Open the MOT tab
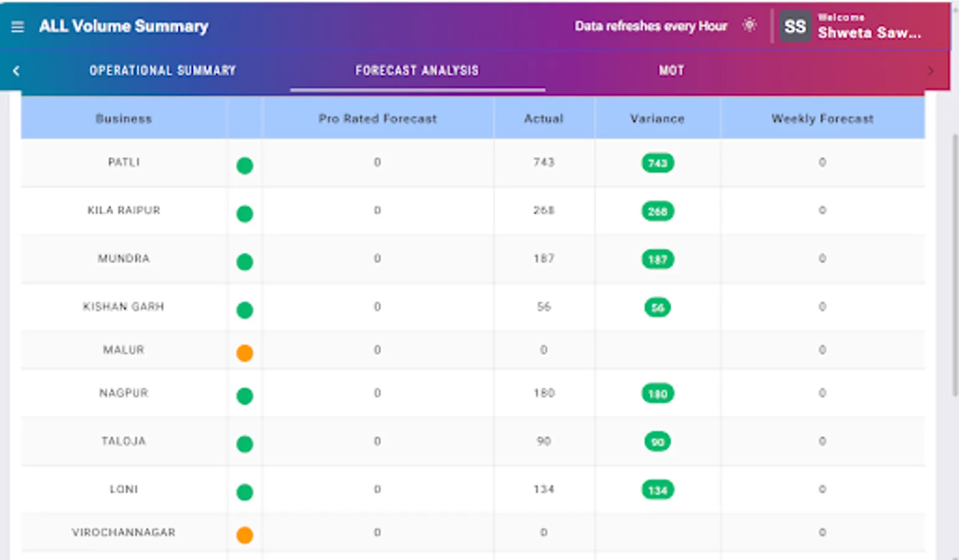This screenshot has height=560, width=959. tap(671, 71)
